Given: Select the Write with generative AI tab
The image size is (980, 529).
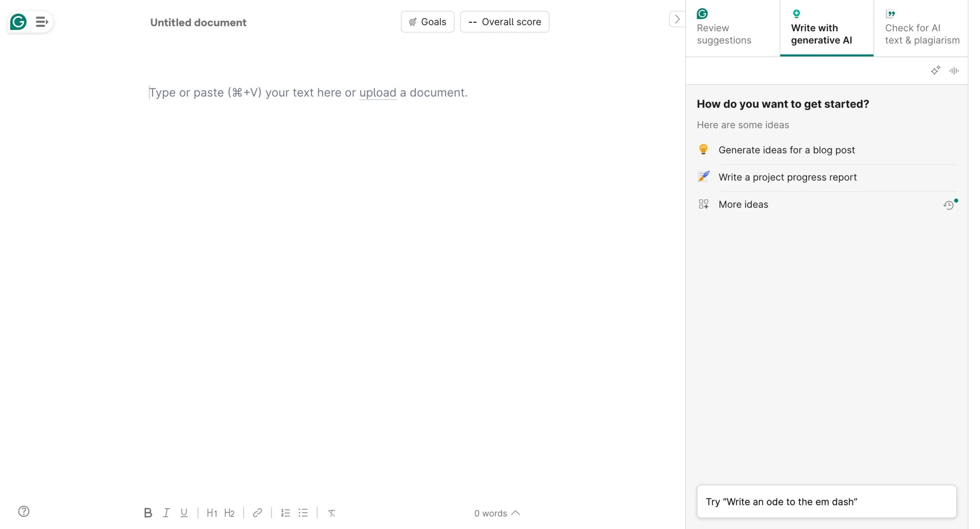Looking at the screenshot, I should coord(826,28).
